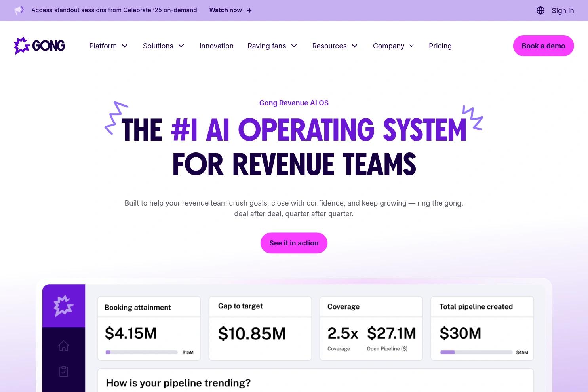The height and width of the screenshot is (392, 588).
Task: Click the $27.1M open pipeline value
Action: 391,333
